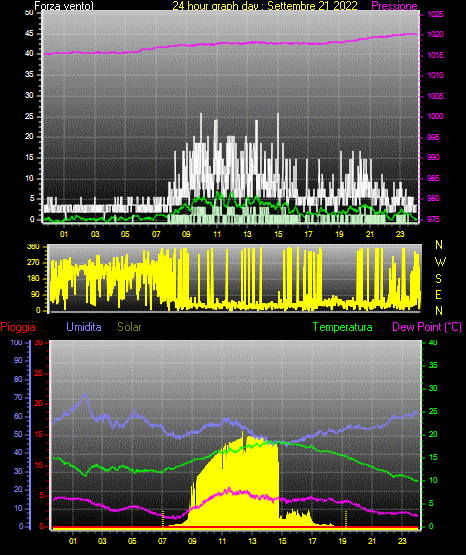Screen dimensions: 466x555
Task: Click the S wind direction letter
Action: click(438, 279)
